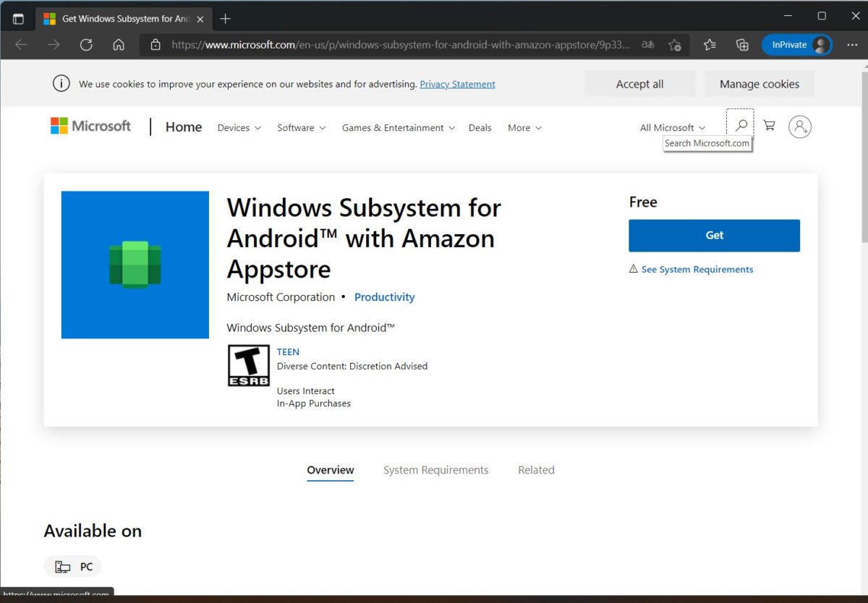Click the account sign-in icon

point(799,127)
